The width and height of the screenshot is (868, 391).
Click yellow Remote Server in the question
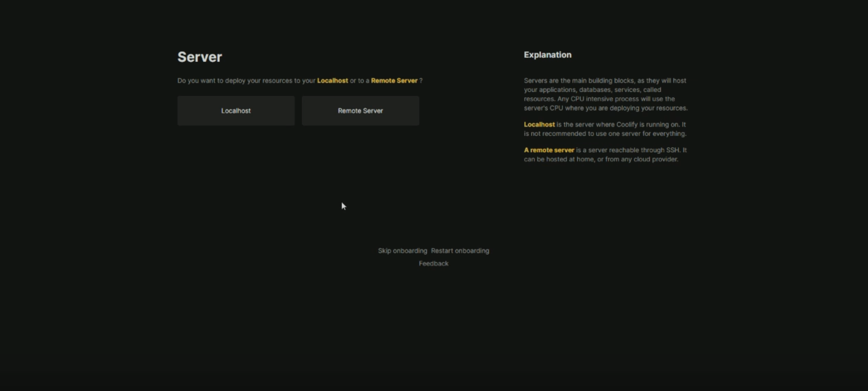pyautogui.click(x=394, y=80)
